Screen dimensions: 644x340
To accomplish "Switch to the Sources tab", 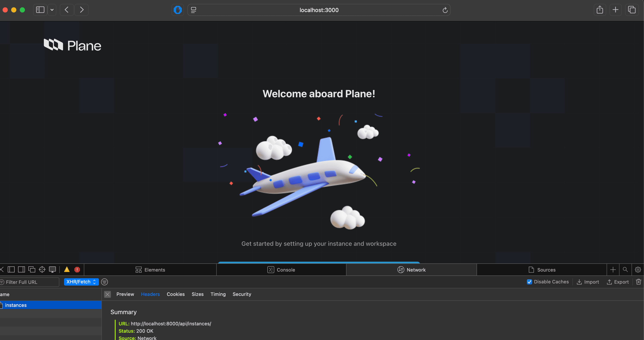I will coord(542,270).
